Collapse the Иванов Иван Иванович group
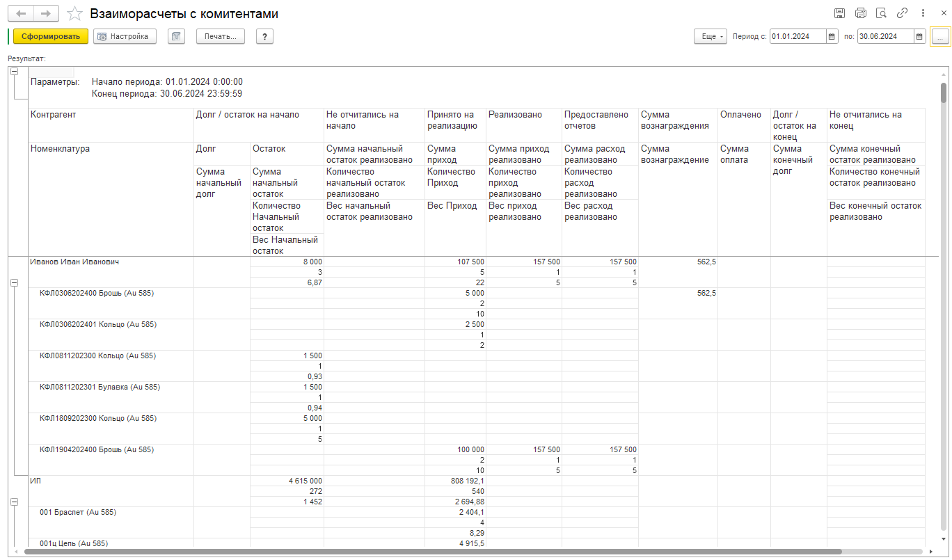Screen dimensions: 952x560 point(14,283)
